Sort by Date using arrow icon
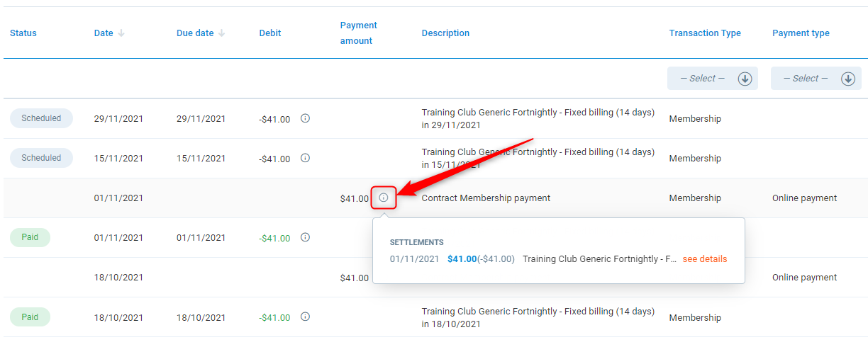868x347 pixels. click(121, 33)
